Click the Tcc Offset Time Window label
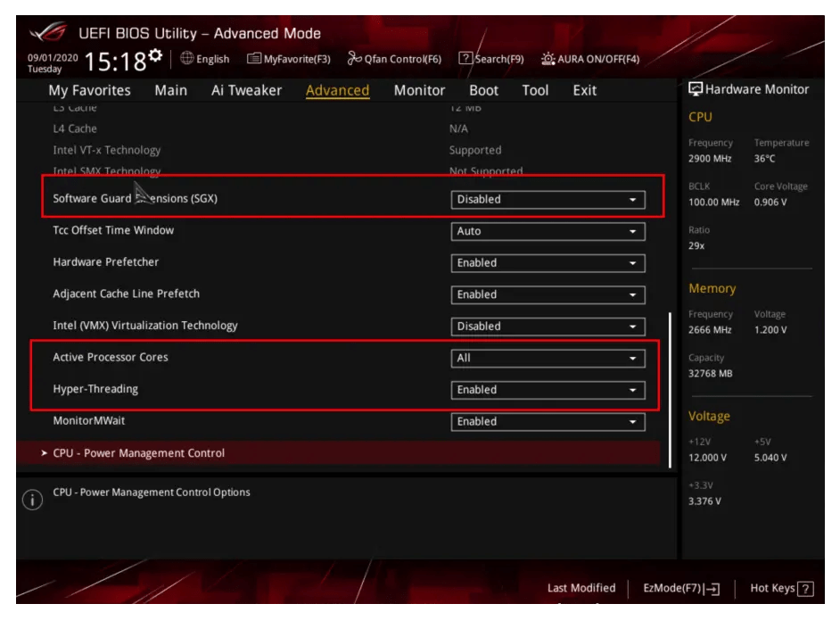840x637 pixels. point(113,230)
